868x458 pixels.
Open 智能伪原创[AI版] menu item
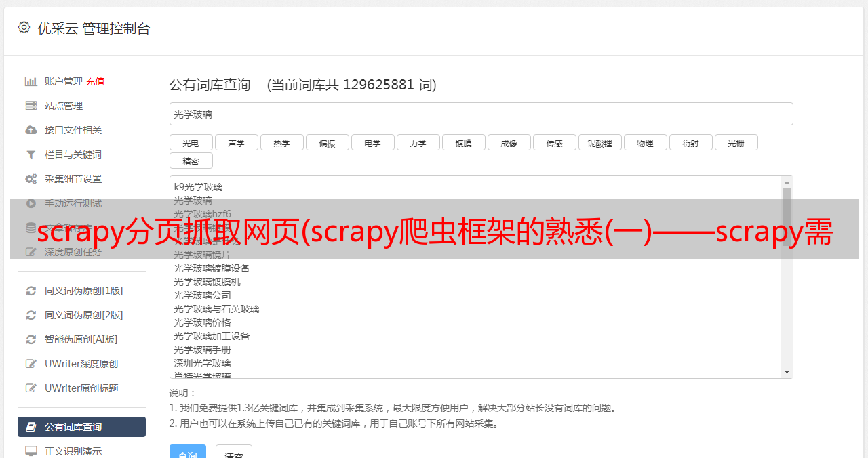click(x=81, y=339)
